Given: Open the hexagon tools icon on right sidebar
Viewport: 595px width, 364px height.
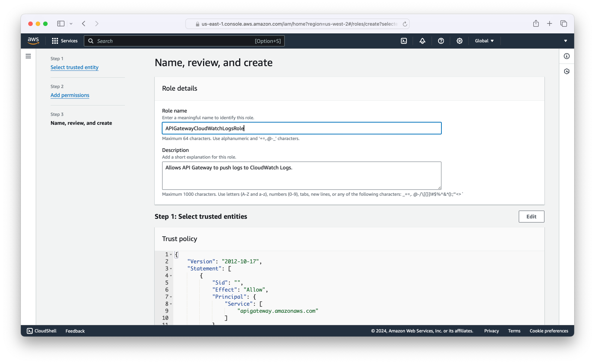Looking at the screenshot, I should coord(567,71).
